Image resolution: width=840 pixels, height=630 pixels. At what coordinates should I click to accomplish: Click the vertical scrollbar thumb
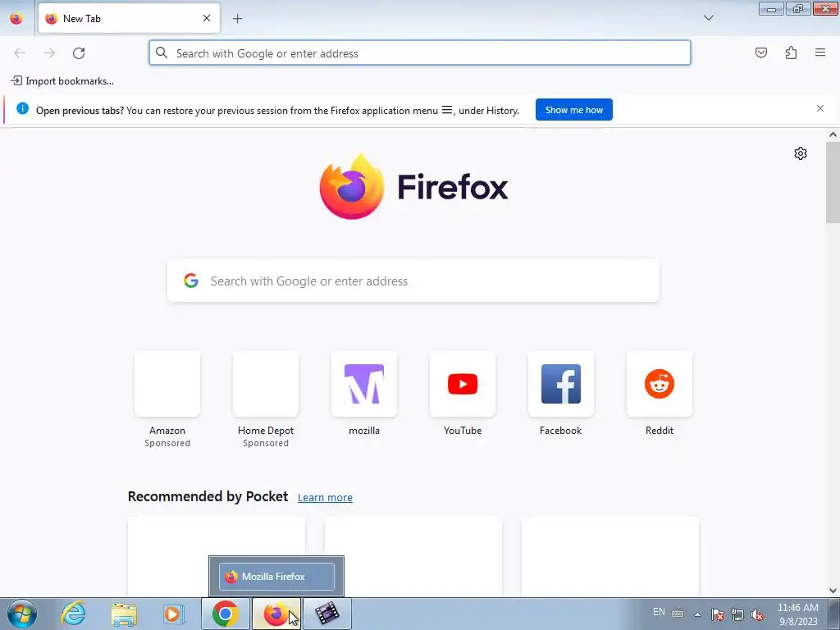[x=833, y=182]
